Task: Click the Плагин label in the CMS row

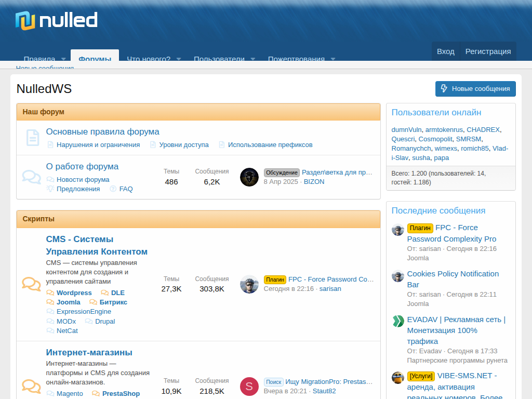Action: tap(275, 280)
